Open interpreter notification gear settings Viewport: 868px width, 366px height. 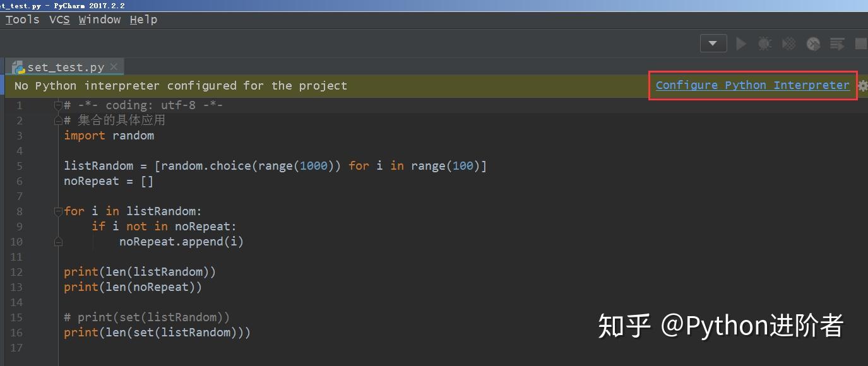[862, 86]
